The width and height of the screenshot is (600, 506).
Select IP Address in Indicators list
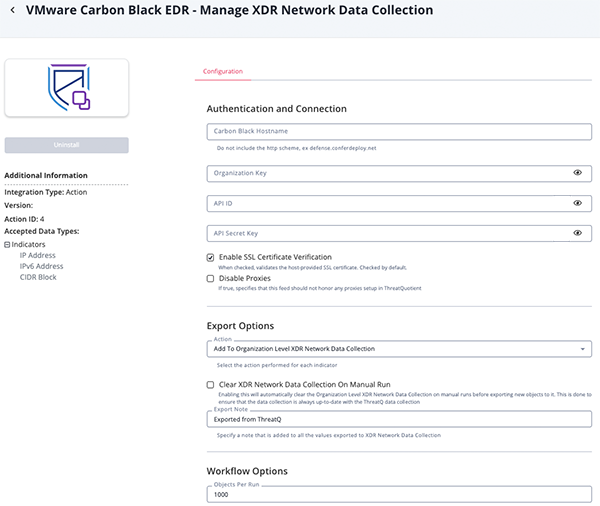(x=38, y=255)
